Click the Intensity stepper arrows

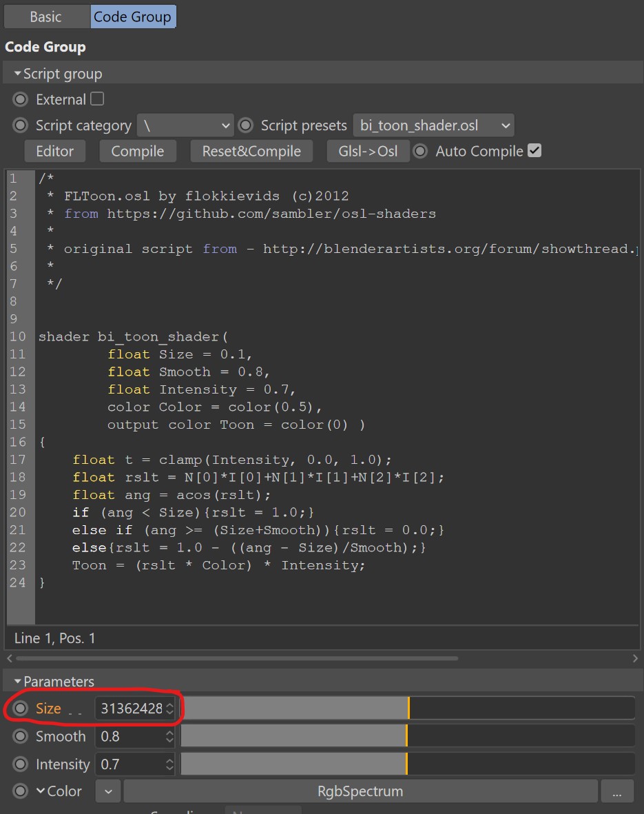click(169, 764)
